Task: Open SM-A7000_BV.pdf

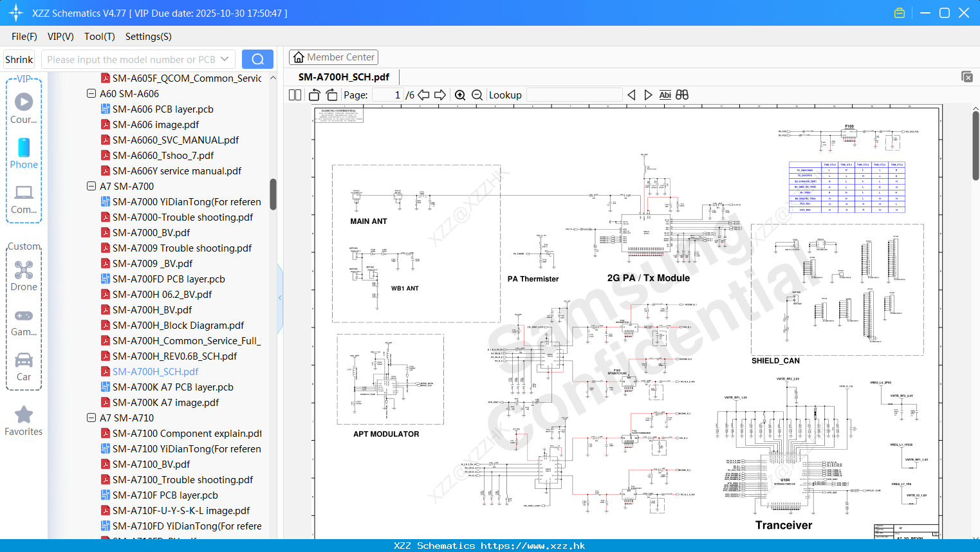Action: pyautogui.click(x=151, y=232)
